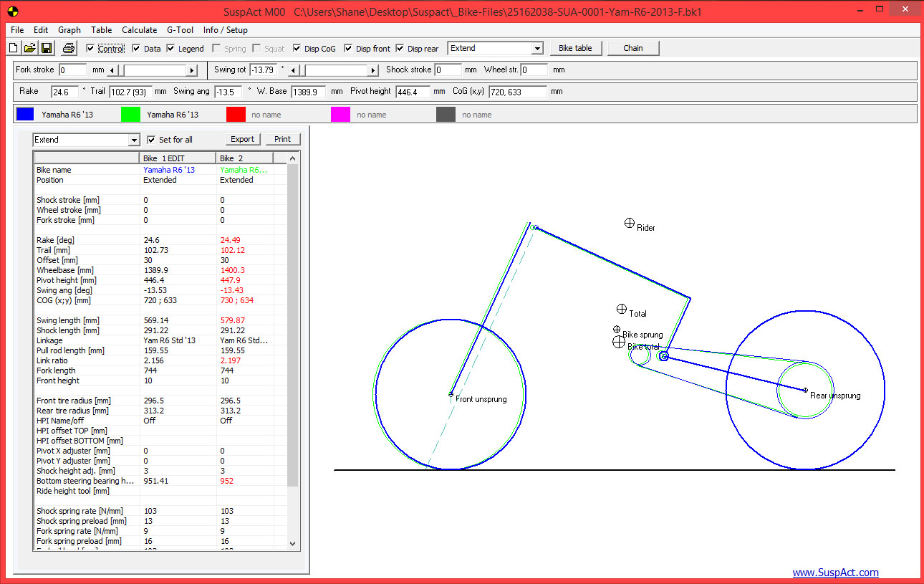Click Bike 1 Swing length value 569.14

tap(156, 320)
